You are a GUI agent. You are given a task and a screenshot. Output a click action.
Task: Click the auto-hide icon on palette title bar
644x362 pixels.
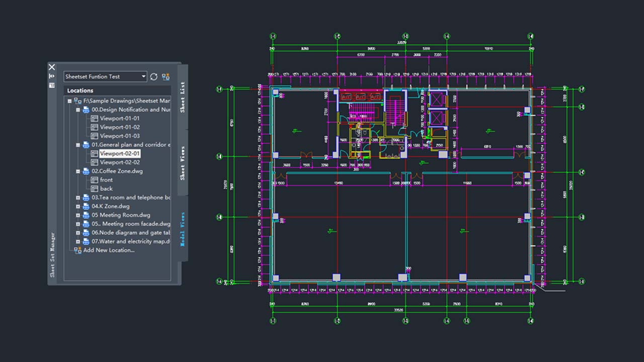(51, 76)
